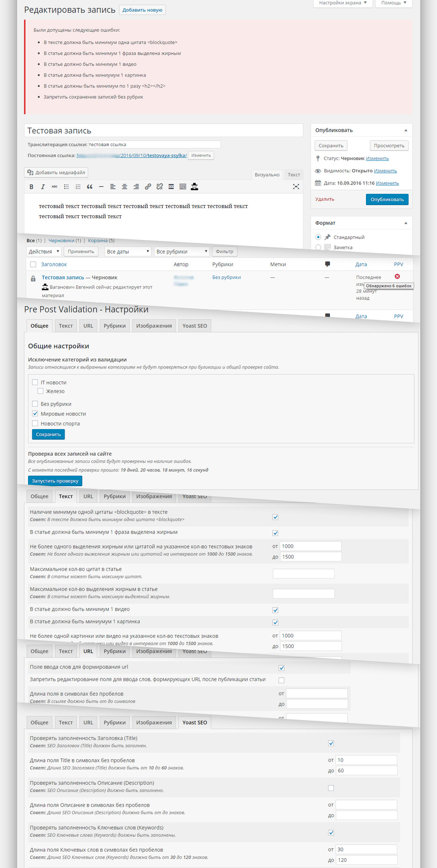Click the red error icon in the PPV column

pos(397,276)
